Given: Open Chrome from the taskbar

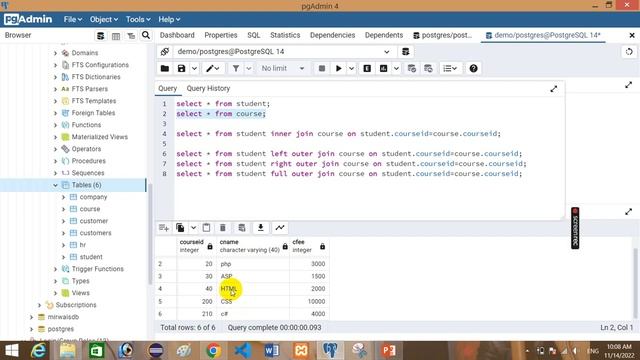Looking at the screenshot, I should (213, 351).
